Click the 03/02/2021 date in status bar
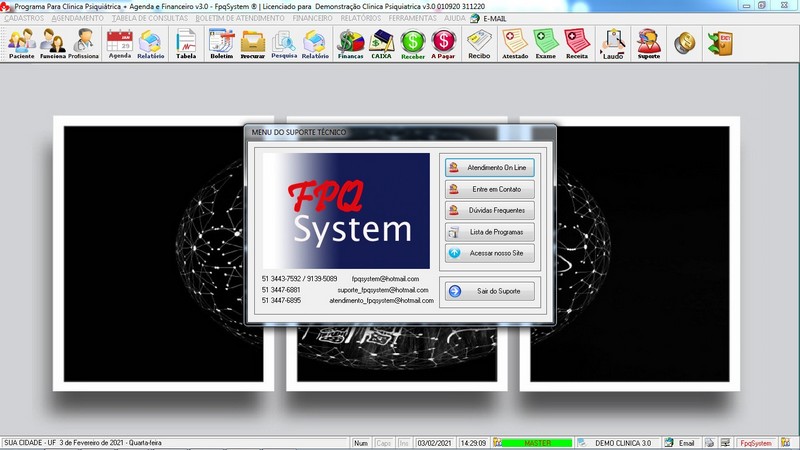The image size is (800, 450). point(434,443)
